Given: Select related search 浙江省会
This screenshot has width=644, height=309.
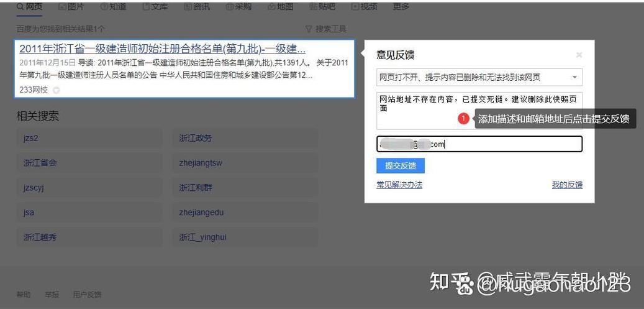Looking at the screenshot, I should click(89, 163).
